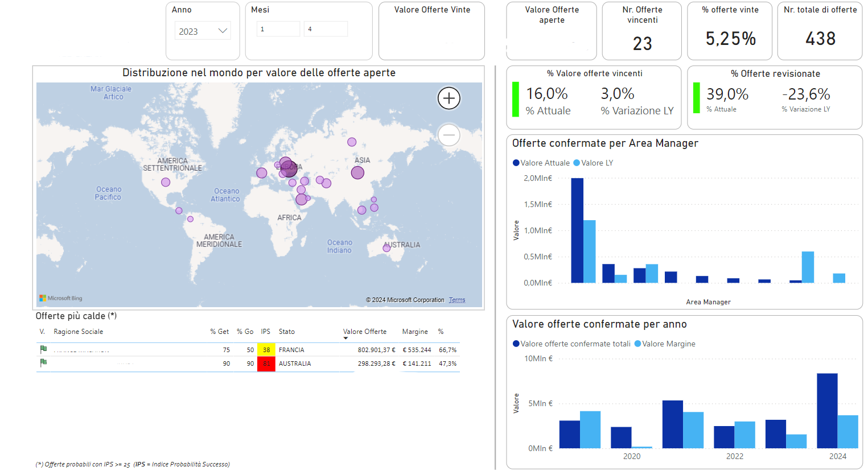Select Valore Margine legend entry
The image size is (868, 471).
(x=665, y=344)
